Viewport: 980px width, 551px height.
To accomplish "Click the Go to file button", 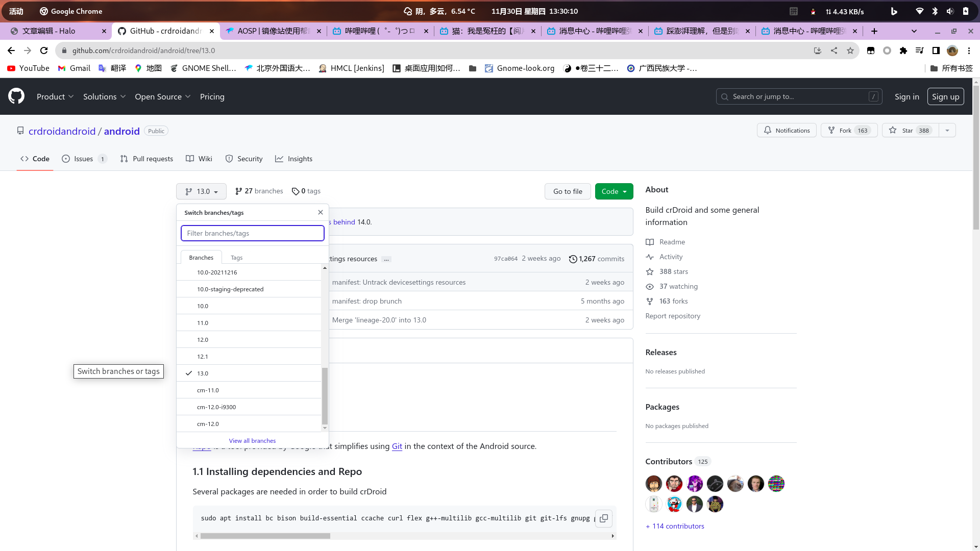I will (568, 191).
